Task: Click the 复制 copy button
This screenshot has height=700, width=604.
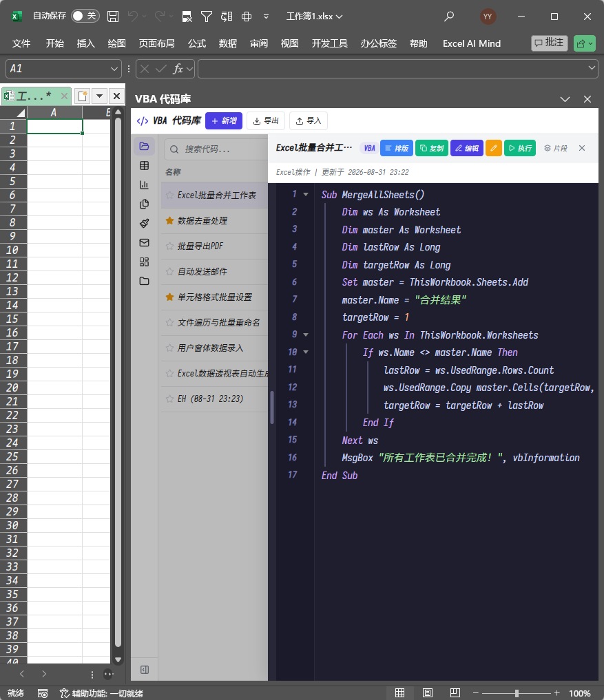Action: [x=432, y=148]
